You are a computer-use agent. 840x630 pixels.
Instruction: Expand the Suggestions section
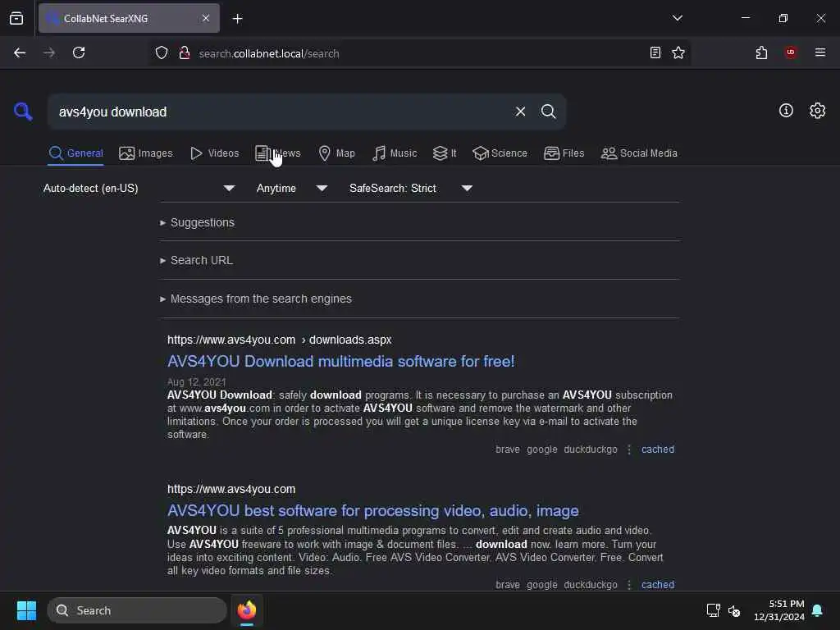point(197,222)
